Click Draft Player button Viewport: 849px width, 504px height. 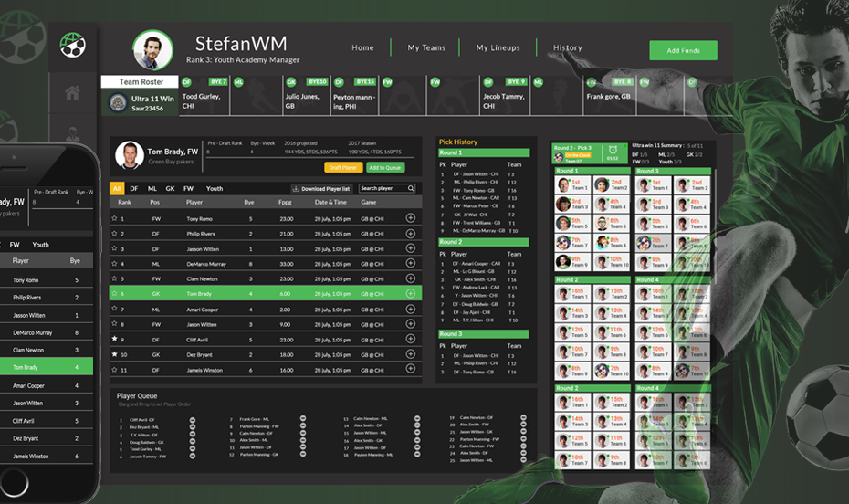[343, 167]
